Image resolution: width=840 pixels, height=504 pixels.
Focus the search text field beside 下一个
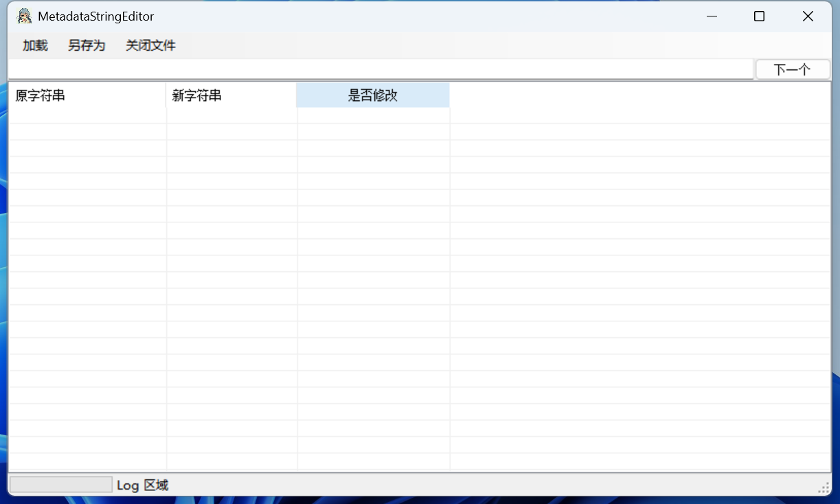[x=381, y=69]
